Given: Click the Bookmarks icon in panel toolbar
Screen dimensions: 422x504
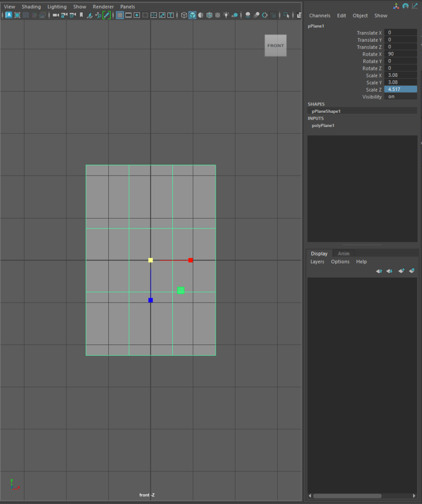Looking at the screenshot, I should tap(81, 15).
